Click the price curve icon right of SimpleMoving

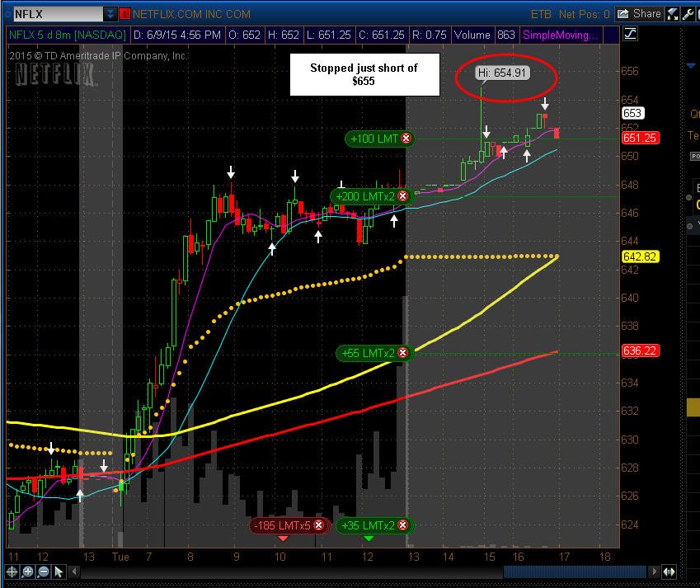[x=630, y=34]
